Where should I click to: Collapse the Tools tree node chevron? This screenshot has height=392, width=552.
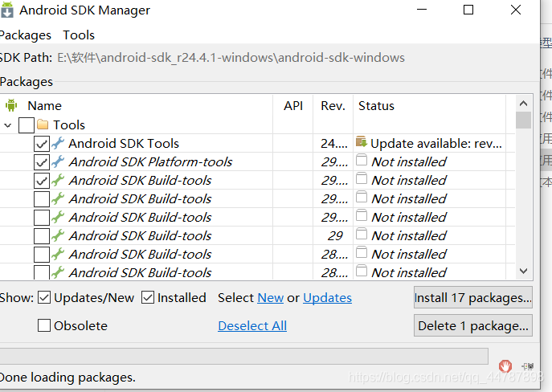8,125
